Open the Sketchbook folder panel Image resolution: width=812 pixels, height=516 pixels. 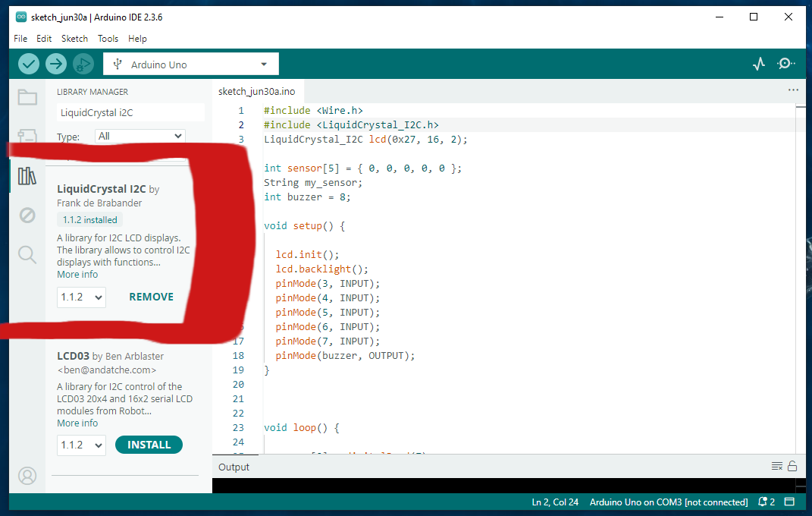coord(27,97)
